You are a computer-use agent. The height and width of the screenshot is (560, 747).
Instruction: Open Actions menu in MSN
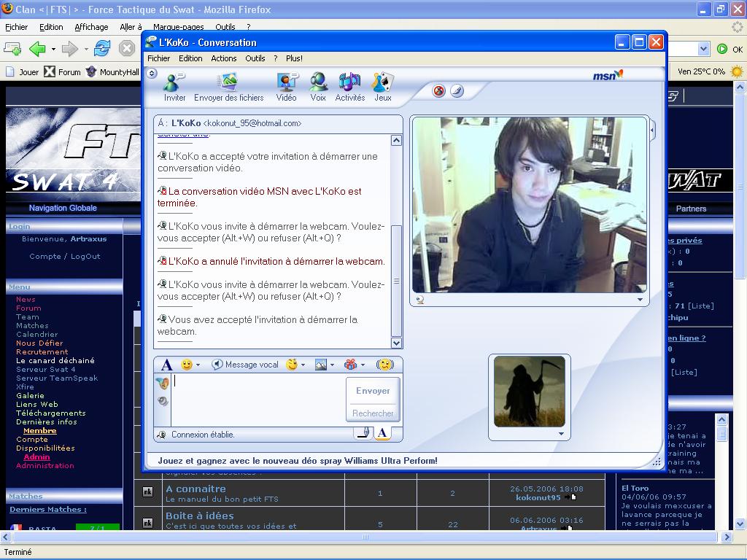223,58
